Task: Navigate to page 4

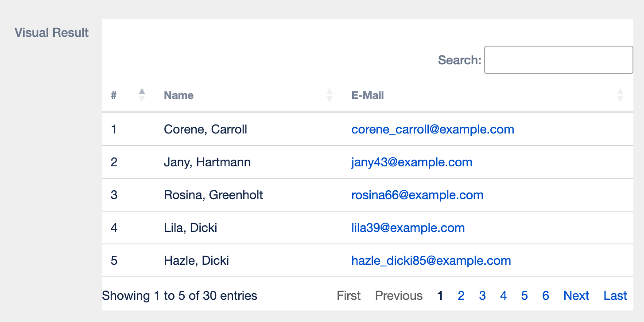Action: [x=504, y=296]
